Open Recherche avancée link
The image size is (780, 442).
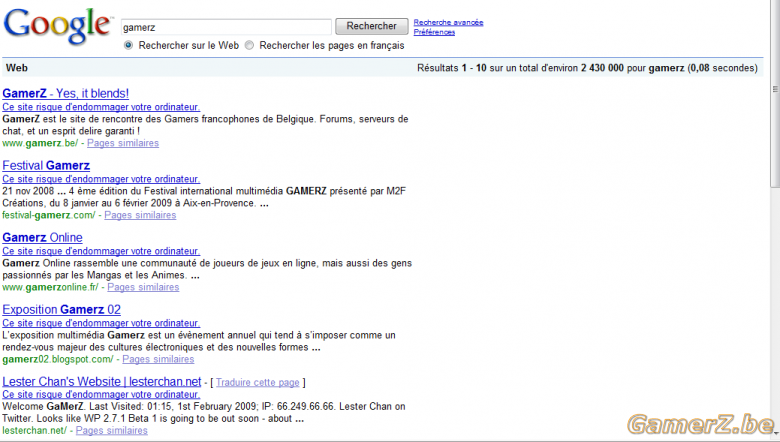448,22
